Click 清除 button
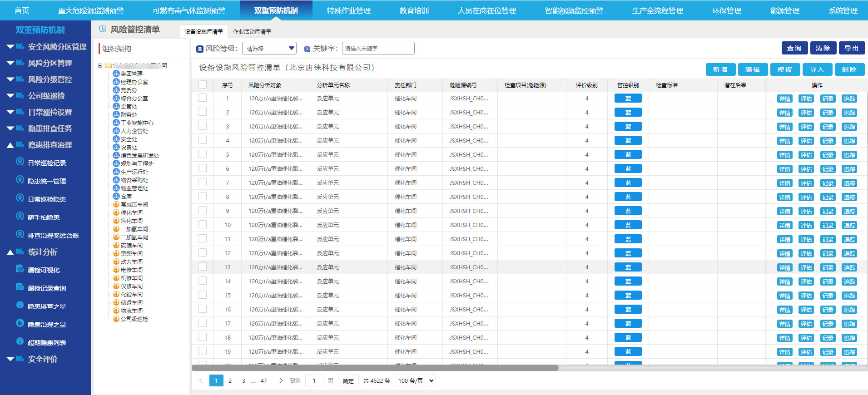Image resolution: width=868 pixels, height=395 pixels. pos(823,48)
